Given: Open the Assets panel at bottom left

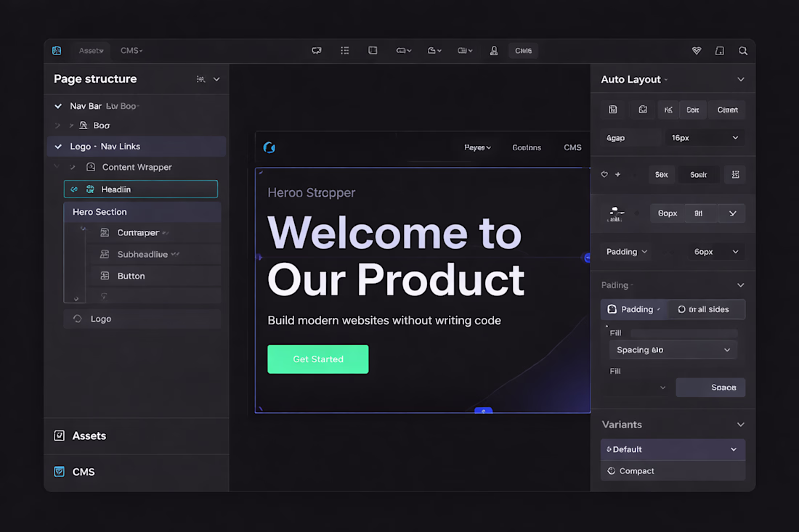Looking at the screenshot, I should pyautogui.click(x=137, y=435).
